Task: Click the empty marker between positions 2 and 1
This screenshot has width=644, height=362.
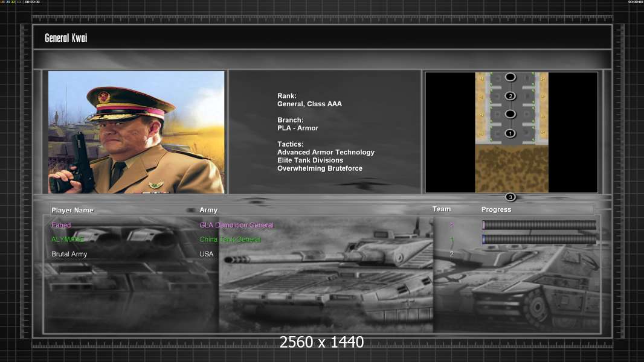Action: [510, 114]
